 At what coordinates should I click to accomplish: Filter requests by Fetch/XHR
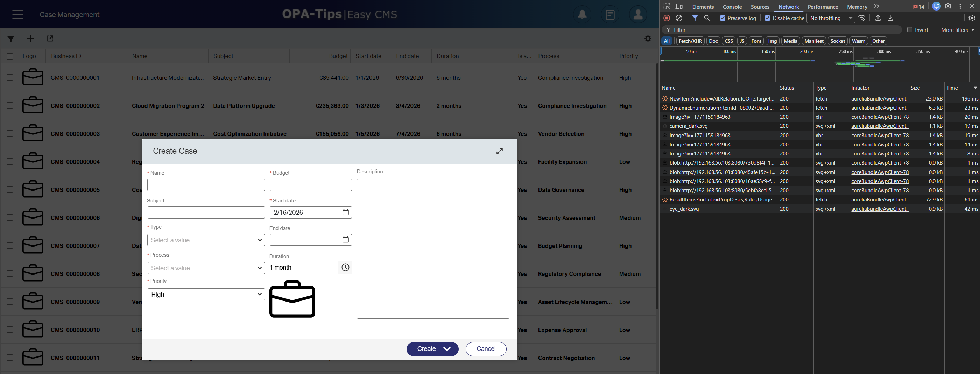pos(690,41)
